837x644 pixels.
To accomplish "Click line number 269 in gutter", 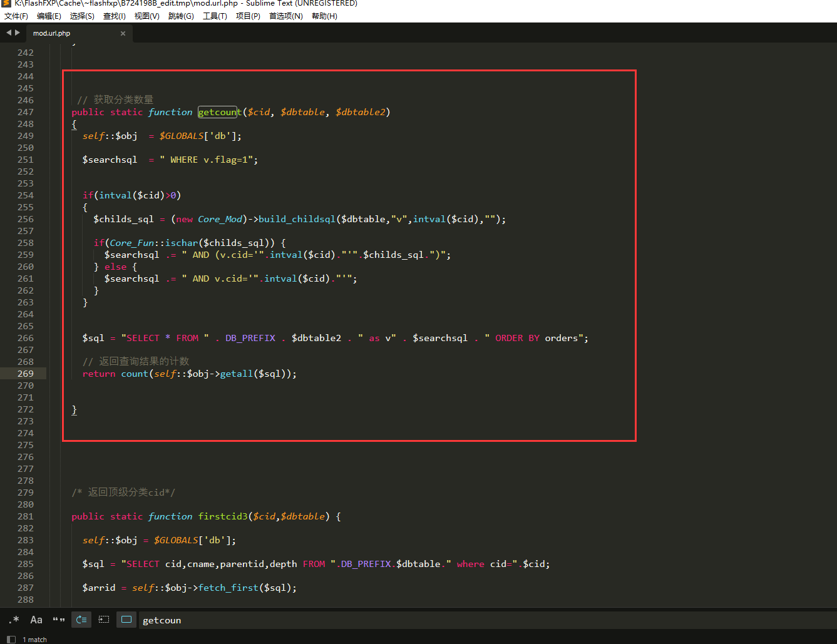I will [x=26, y=374].
